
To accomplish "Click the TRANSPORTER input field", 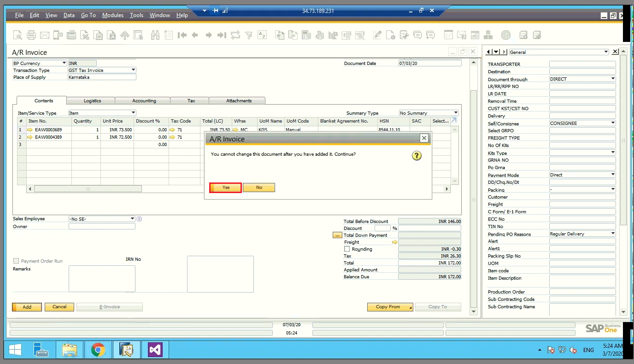I will [x=582, y=64].
